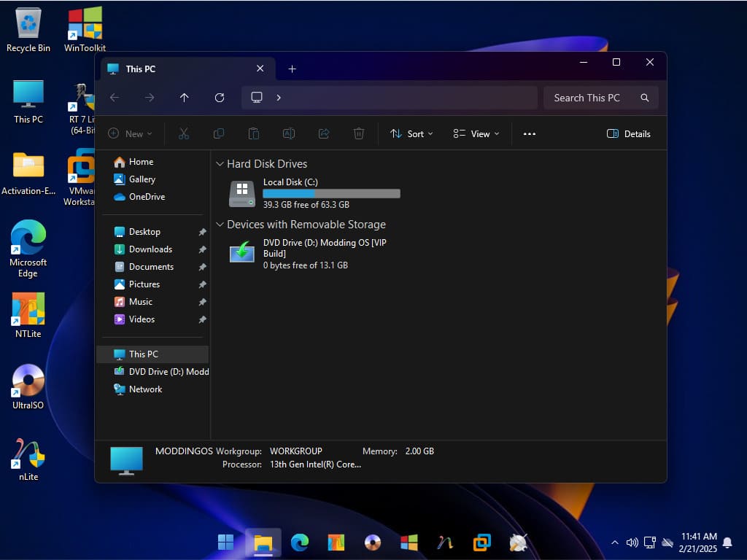Select OneDrive in navigation pane
Screen dimensions: 747x560
[152, 197]
